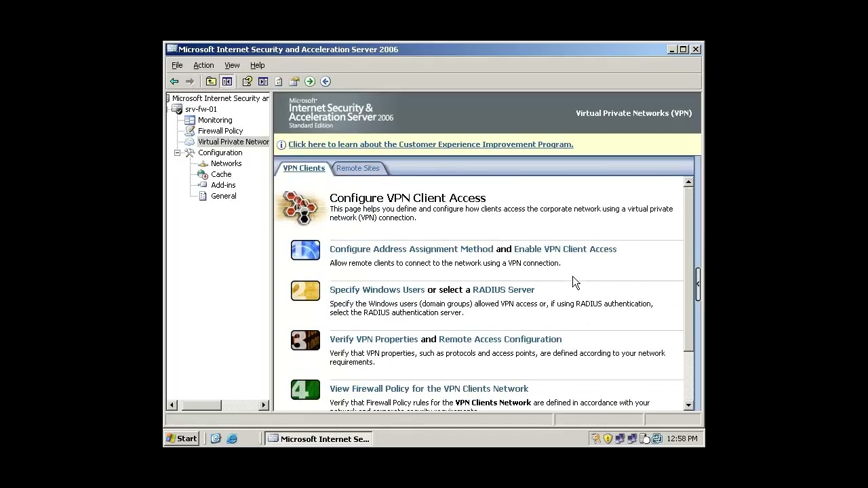
Task: Click the Start button
Action: [182, 439]
